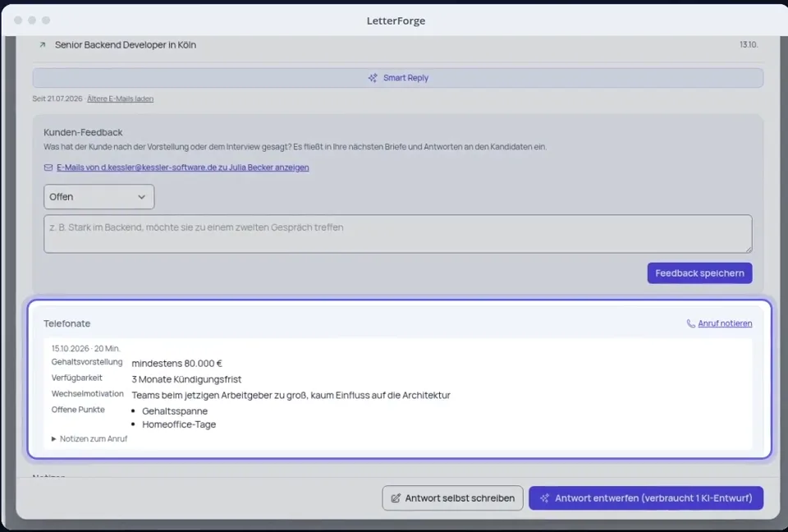Focus the Kunden-Feedback text area

tap(398, 234)
